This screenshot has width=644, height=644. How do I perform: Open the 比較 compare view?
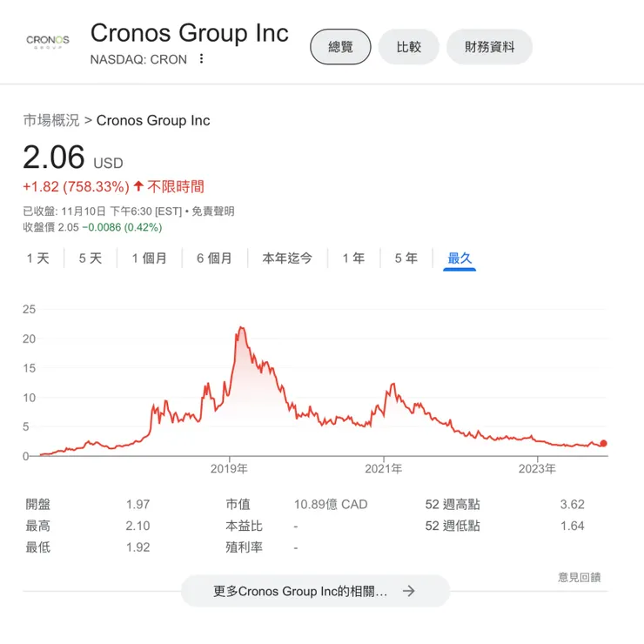click(x=409, y=46)
